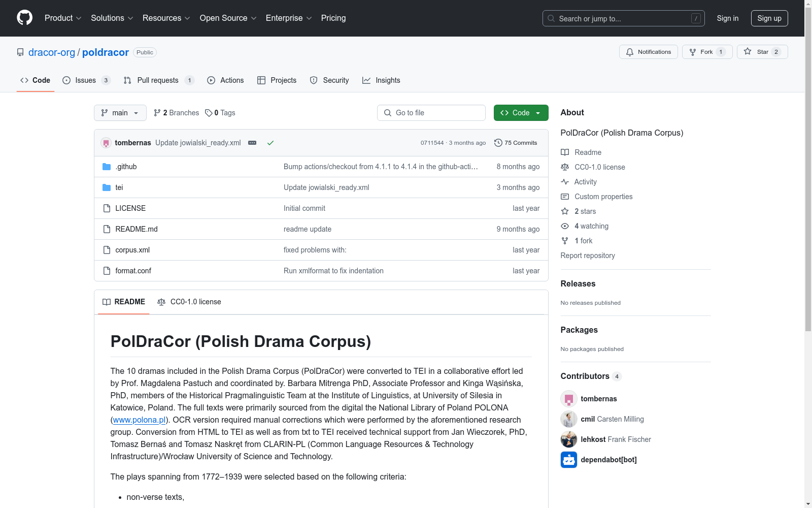The image size is (812, 508).
Task: Switch to the Security tab
Action: click(329, 80)
